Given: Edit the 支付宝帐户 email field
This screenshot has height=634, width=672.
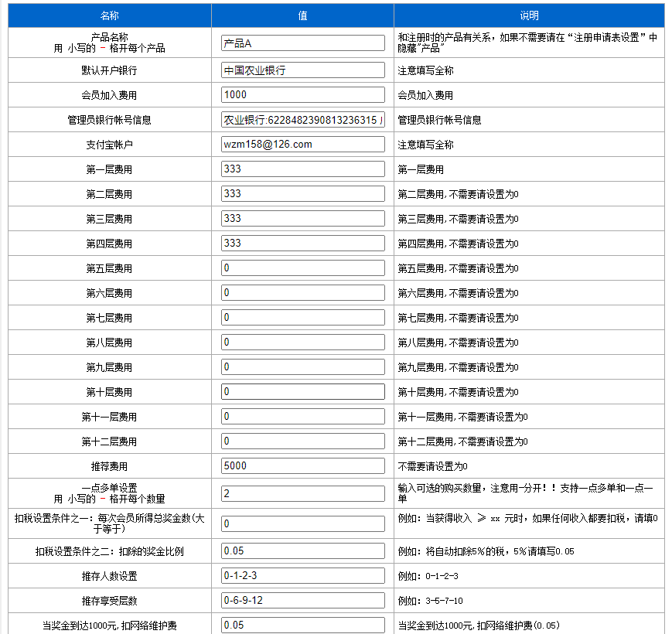Looking at the screenshot, I should tap(302, 145).
